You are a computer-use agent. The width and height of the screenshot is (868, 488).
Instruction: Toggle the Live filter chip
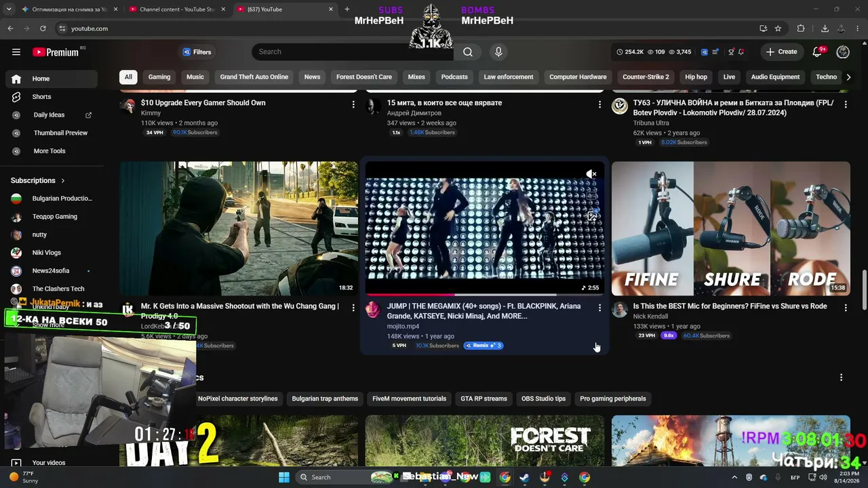point(729,77)
